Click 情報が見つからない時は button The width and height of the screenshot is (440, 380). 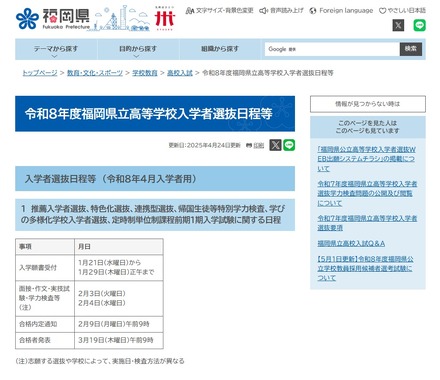(368, 104)
